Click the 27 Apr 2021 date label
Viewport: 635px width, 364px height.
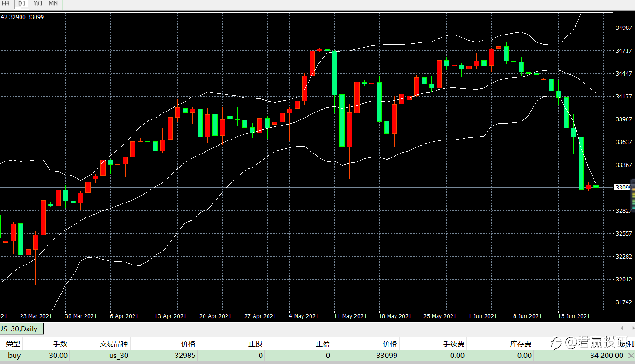[x=260, y=316]
